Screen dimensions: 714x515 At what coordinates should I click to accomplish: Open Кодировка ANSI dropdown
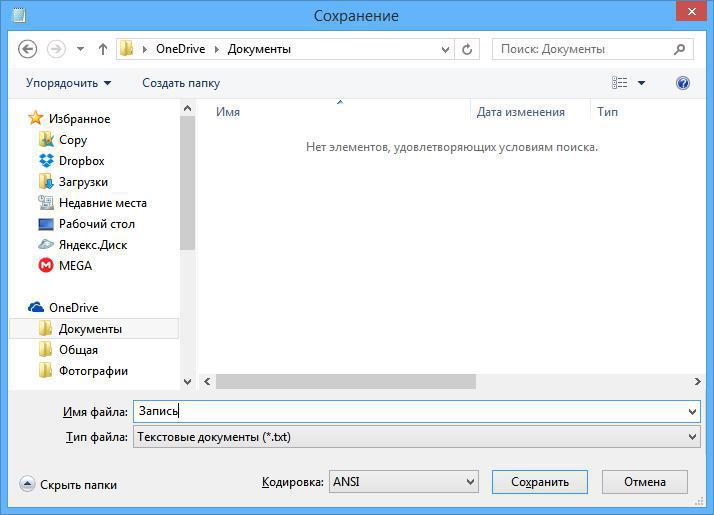(403, 482)
